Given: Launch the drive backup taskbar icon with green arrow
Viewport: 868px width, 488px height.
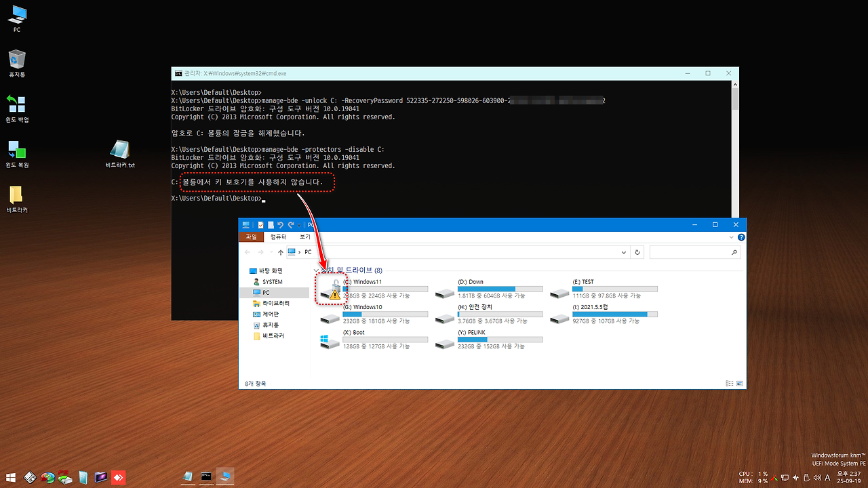Looking at the screenshot, I should pos(65,477).
